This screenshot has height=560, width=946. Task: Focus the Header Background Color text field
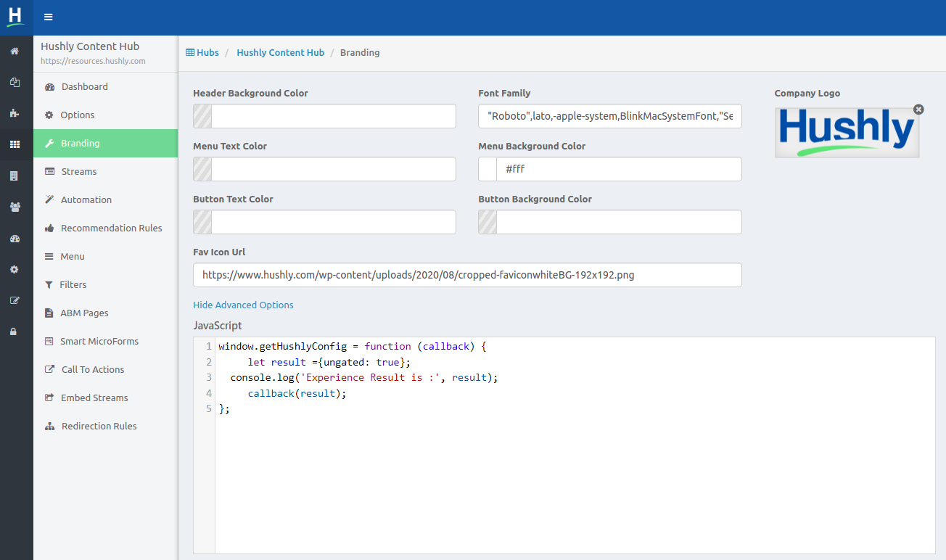(x=334, y=116)
